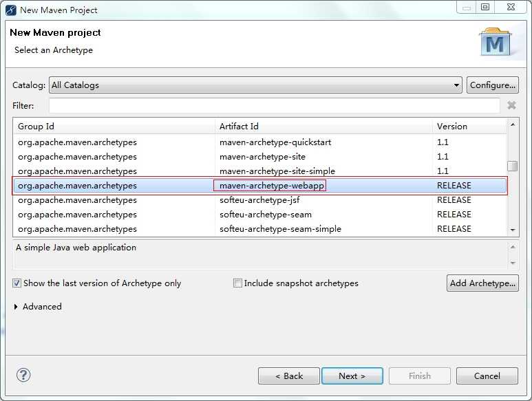Select the maven-archetype-quickstart row

click(x=260, y=142)
